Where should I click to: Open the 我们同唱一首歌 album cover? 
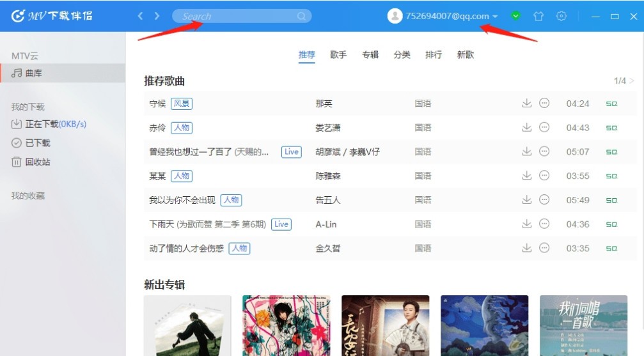[x=583, y=325]
